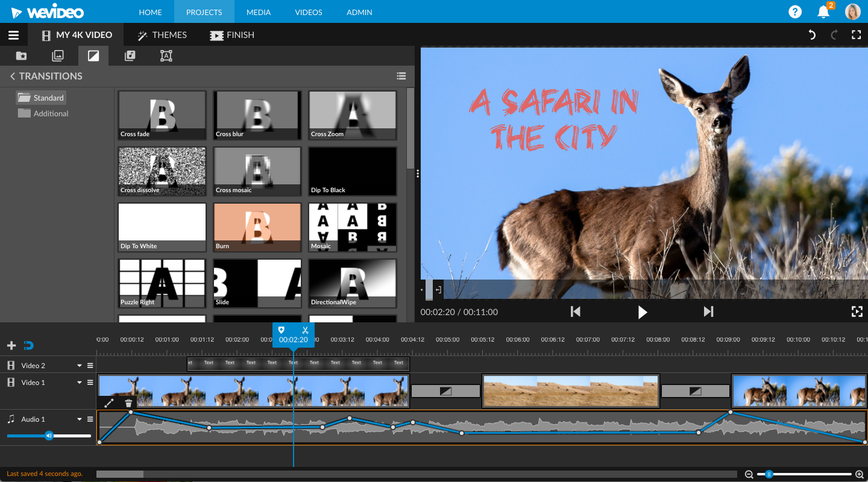Click the snap-to-clips magnet icon
Screen dimensions: 868x482
tap(28, 345)
